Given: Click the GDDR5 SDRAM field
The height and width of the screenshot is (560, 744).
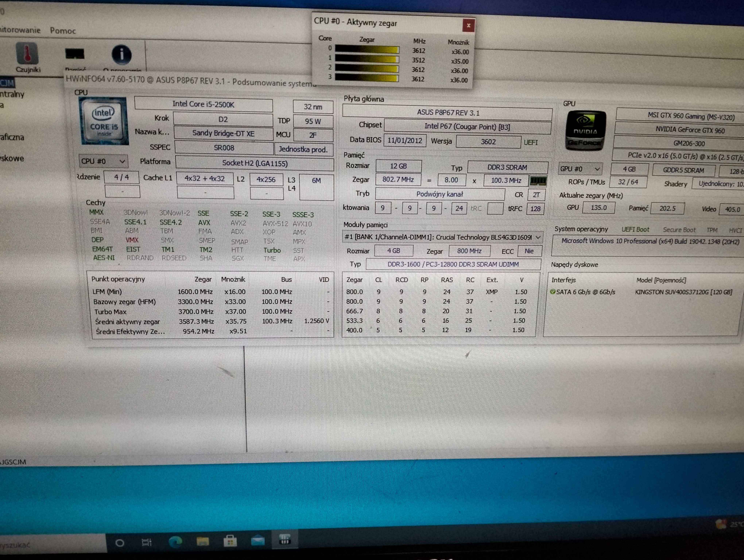Looking at the screenshot, I should click(x=683, y=170).
